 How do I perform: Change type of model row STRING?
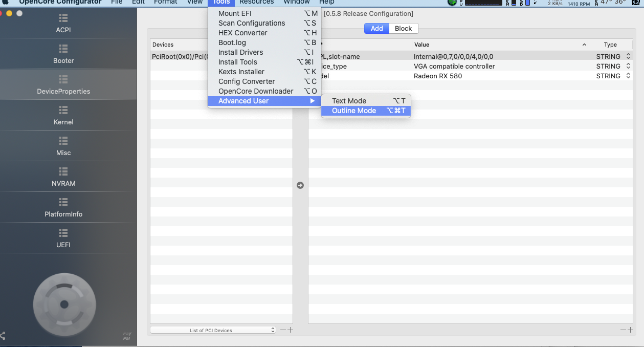point(613,76)
